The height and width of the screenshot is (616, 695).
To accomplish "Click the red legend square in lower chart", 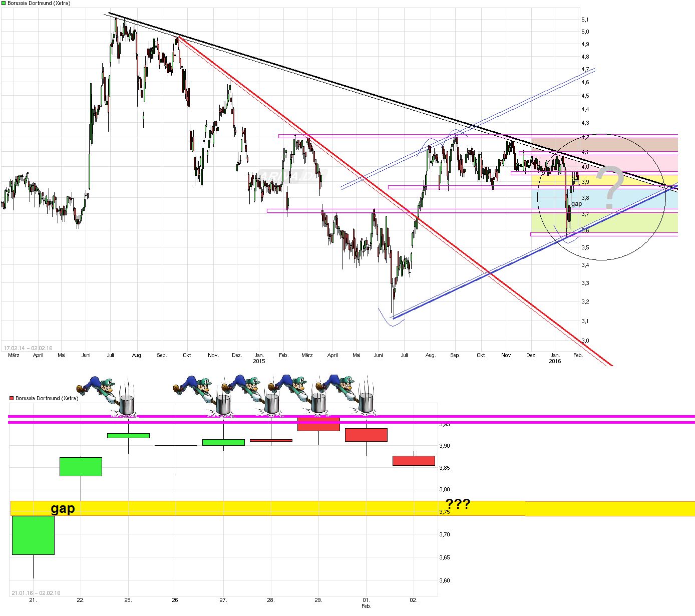I will (x=12, y=398).
